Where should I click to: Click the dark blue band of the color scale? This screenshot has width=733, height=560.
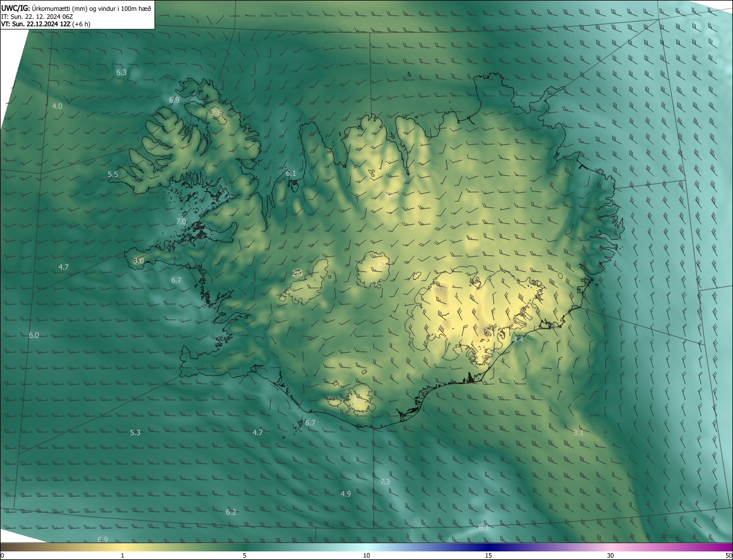click(x=488, y=547)
